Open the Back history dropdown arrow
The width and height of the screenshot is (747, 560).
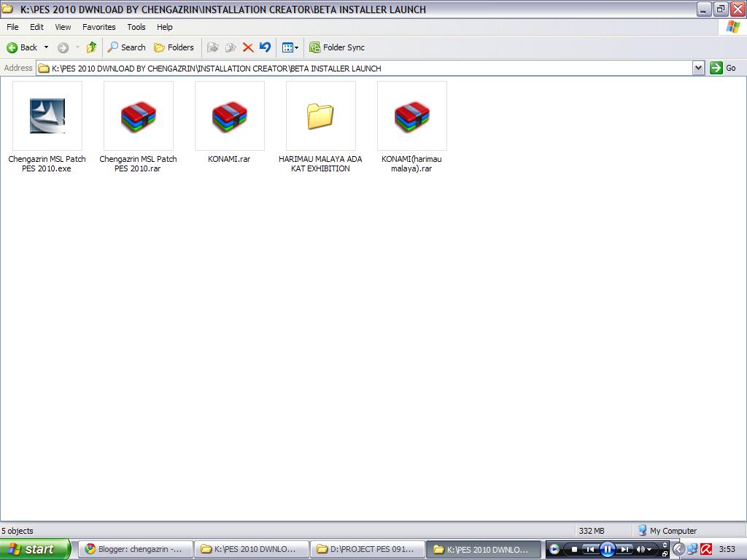pos(46,47)
